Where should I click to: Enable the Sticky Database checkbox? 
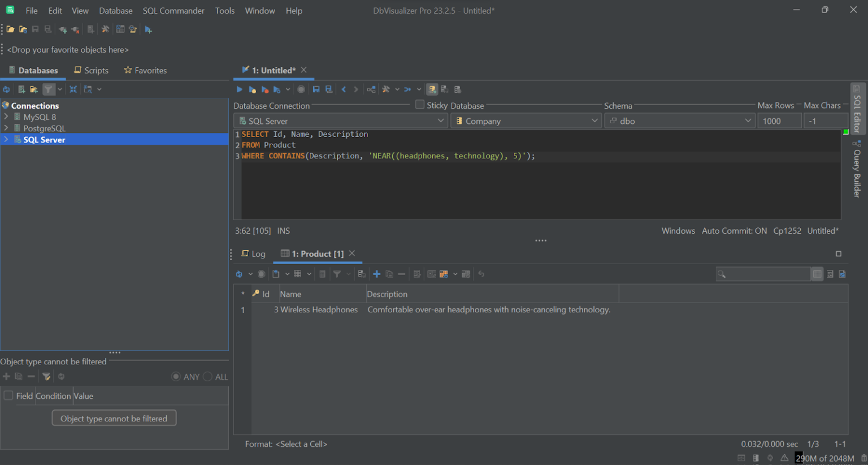[x=419, y=105]
